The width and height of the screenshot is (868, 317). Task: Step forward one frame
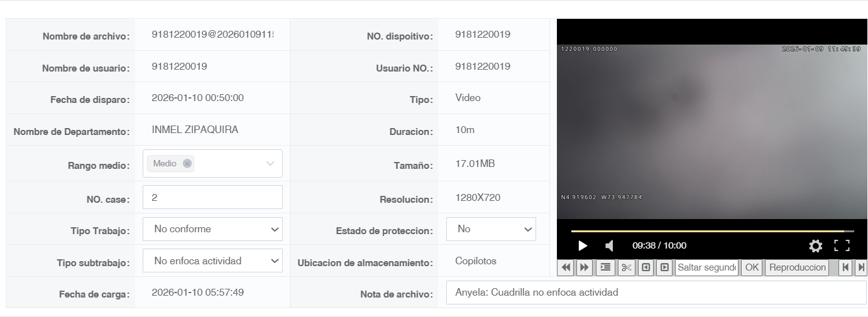[664, 267]
